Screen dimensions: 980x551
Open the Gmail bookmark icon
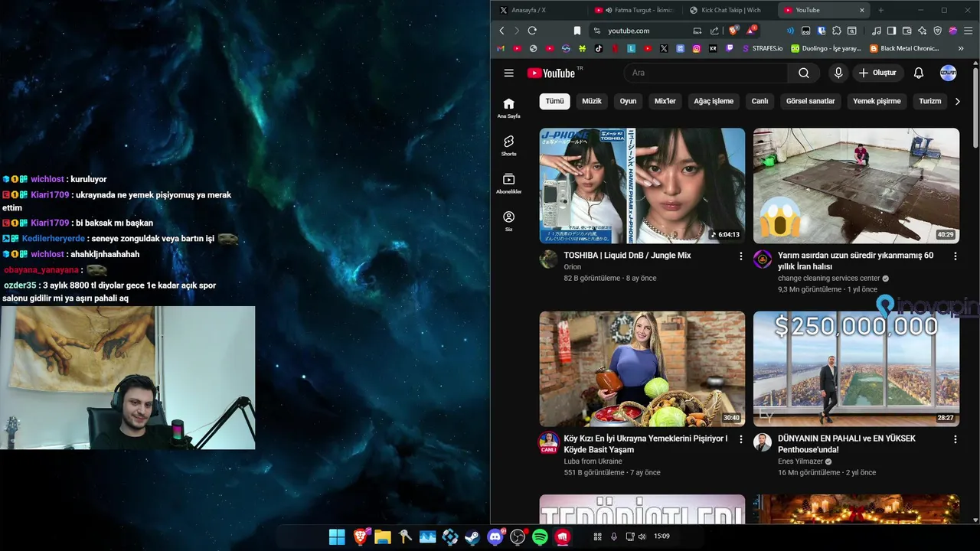click(501, 48)
